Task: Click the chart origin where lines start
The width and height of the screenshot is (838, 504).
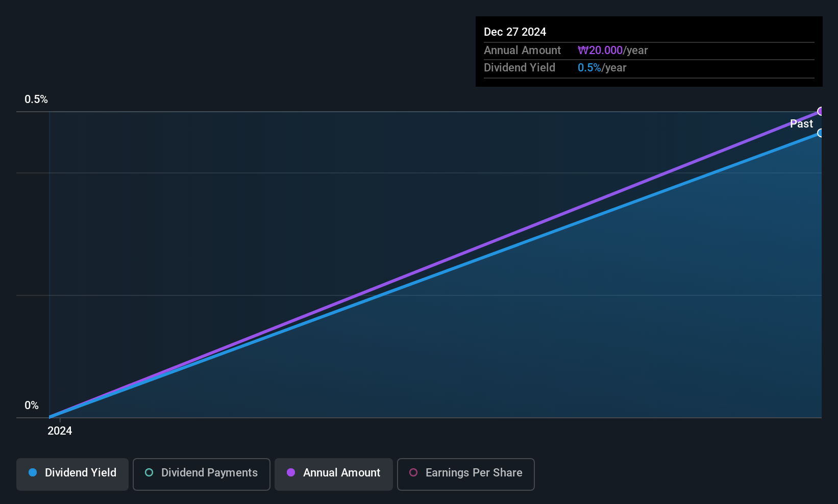Action: [50, 417]
